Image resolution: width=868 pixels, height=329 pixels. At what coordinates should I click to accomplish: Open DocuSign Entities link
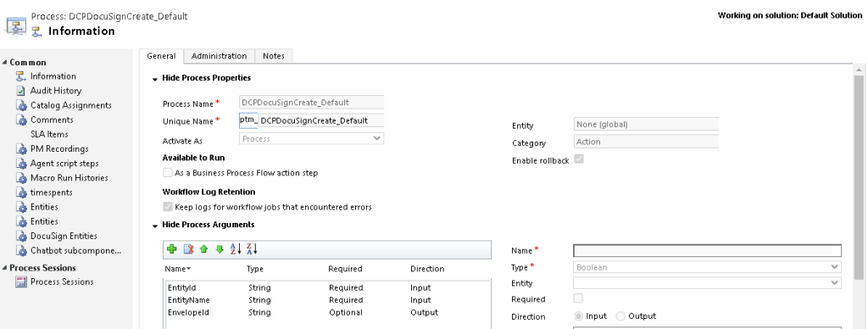pyautogui.click(x=64, y=236)
